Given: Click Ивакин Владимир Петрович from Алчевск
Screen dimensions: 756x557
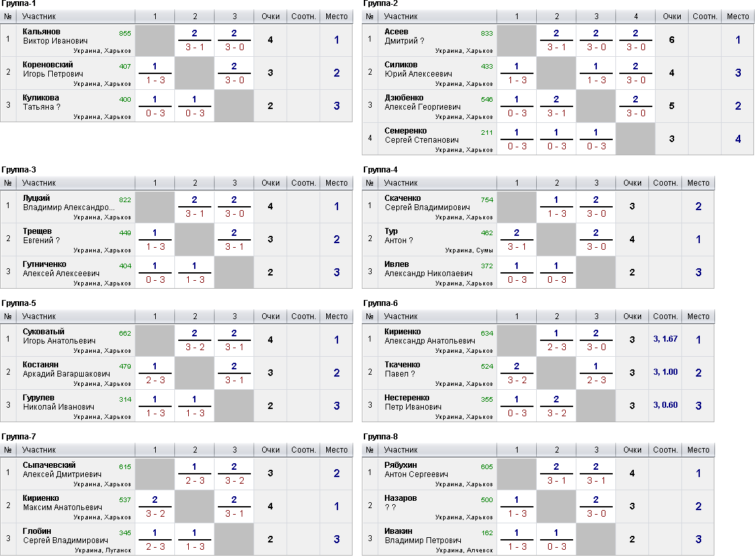Looking at the screenshot, I should 423,536.
